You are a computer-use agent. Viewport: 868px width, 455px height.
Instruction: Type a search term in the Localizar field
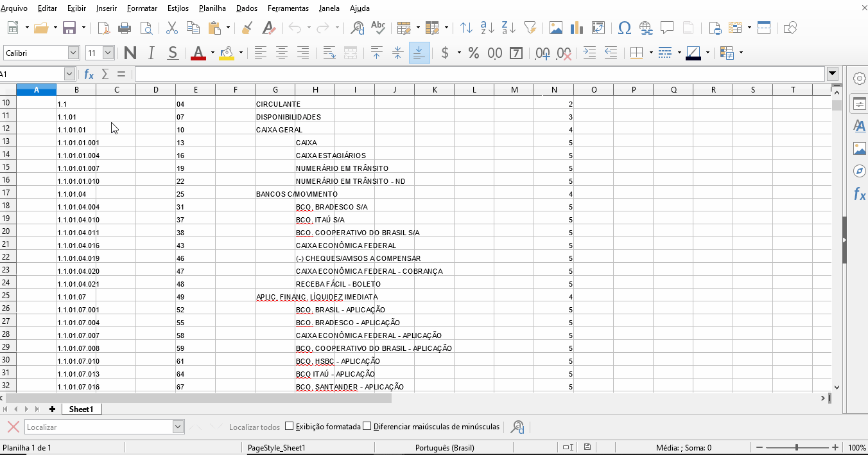[x=96, y=426]
